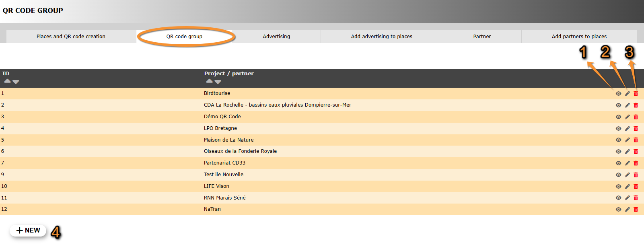
Task: Sort ID column descending
Action: pos(16,82)
